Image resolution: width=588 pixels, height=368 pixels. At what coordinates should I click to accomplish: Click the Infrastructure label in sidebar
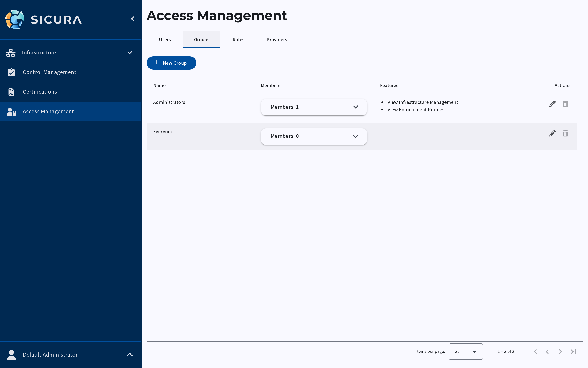click(x=39, y=53)
